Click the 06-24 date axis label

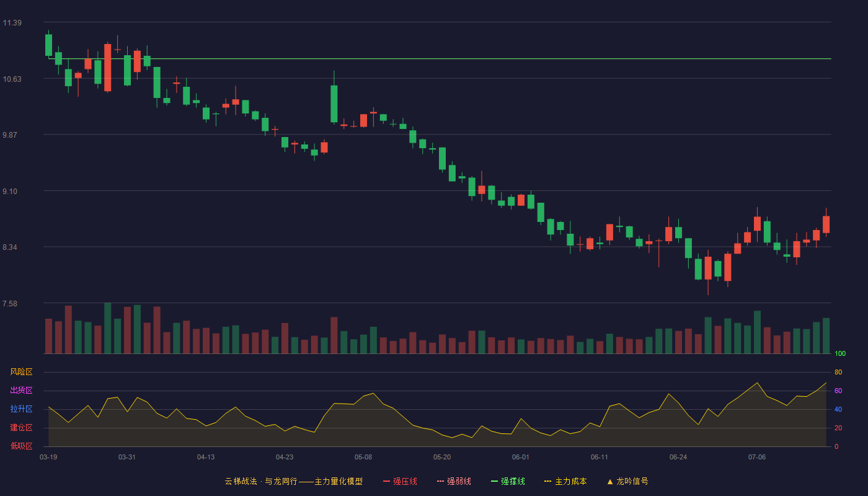tap(678, 457)
